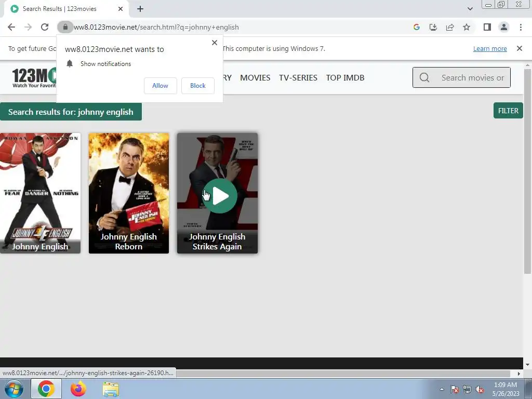Show hidden system tray icons
Screen dimensions: 532x399
(442, 389)
